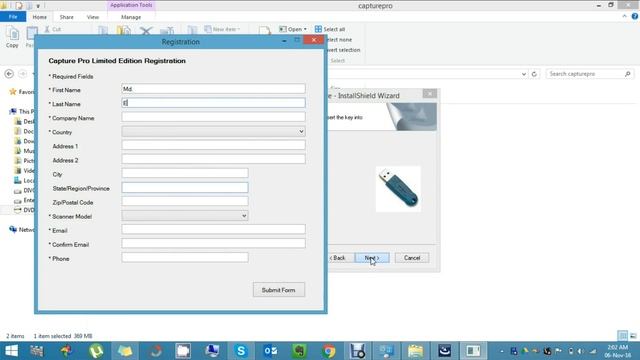Click the Sticky Notes taskbar icon
640x360 pixels.
125,351
